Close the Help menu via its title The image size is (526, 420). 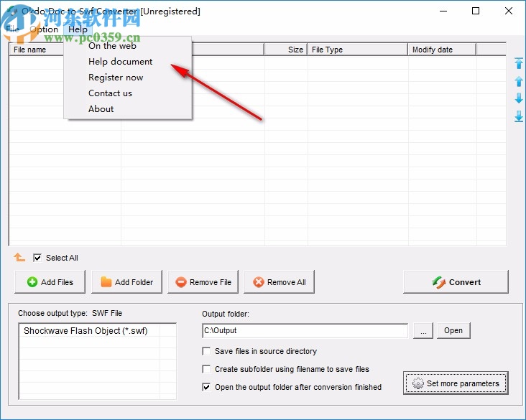[x=78, y=29]
